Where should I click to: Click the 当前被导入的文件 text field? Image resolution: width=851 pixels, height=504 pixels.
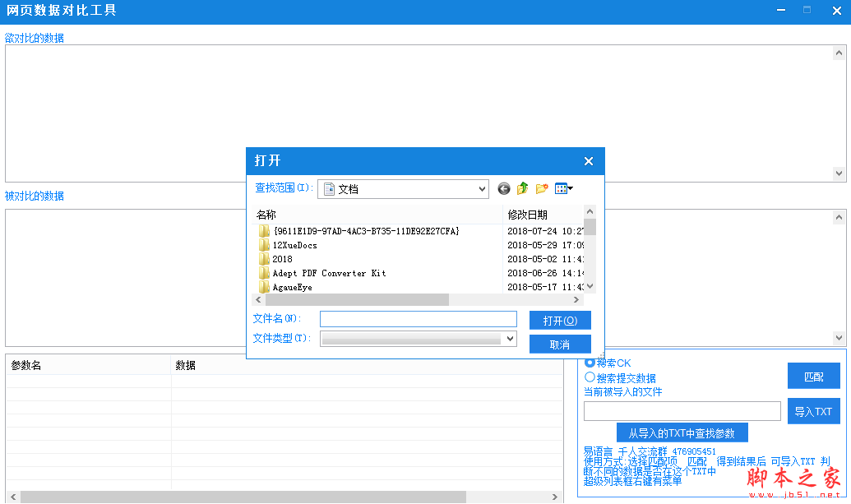[x=682, y=411]
